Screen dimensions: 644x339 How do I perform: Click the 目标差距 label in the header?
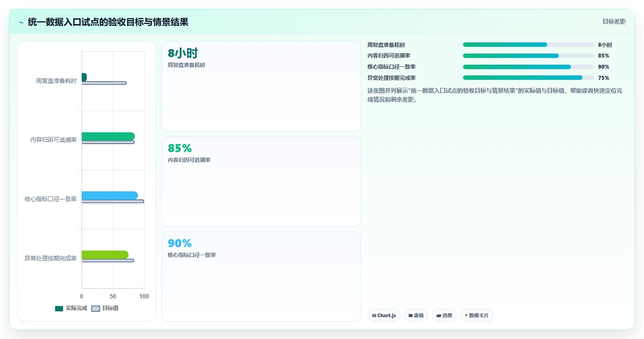614,21
